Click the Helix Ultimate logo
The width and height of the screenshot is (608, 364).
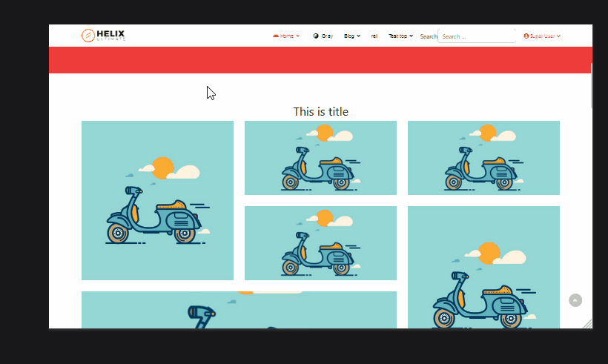point(103,35)
